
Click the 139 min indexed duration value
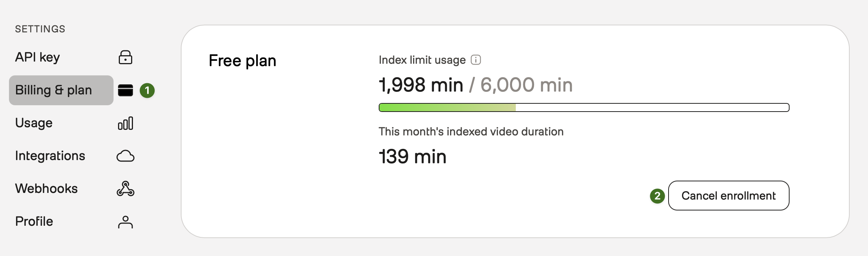pyautogui.click(x=412, y=156)
